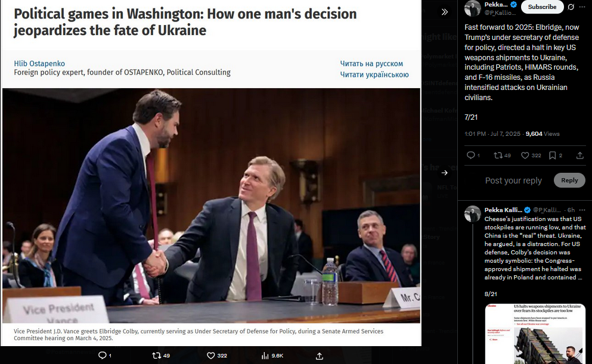
Task: Click the Subscribe button
Action: [x=542, y=7]
